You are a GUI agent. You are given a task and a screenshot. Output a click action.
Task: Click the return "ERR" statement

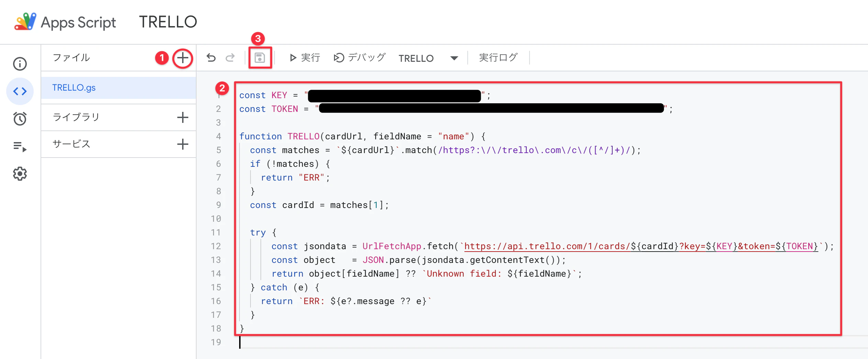point(295,177)
